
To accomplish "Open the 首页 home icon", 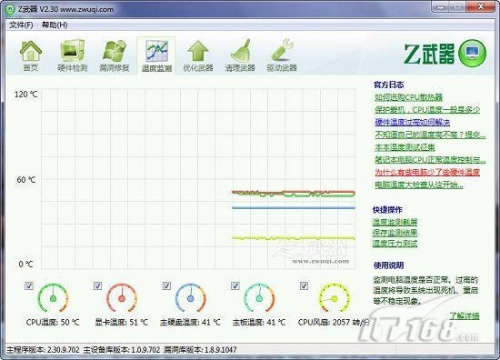I will pos(30,56).
